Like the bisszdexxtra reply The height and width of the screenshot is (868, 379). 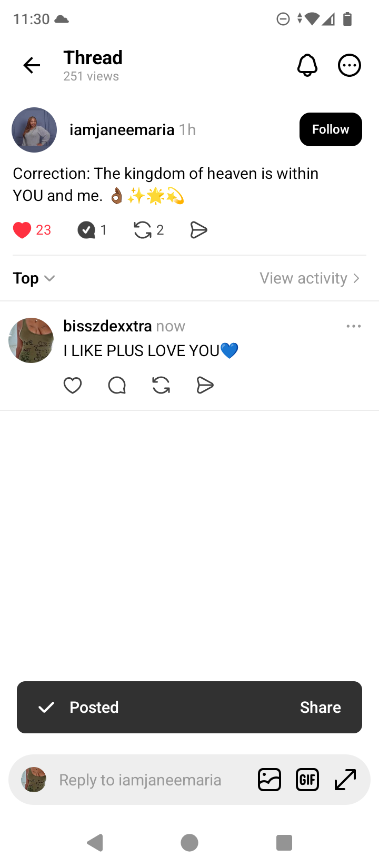pyautogui.click(x=73, y=386)
